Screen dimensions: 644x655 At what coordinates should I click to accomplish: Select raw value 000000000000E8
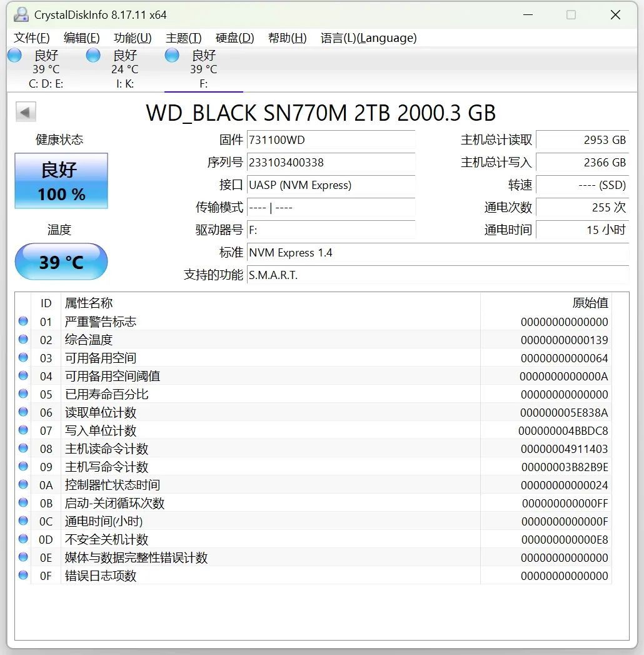(x=565, y=540)
